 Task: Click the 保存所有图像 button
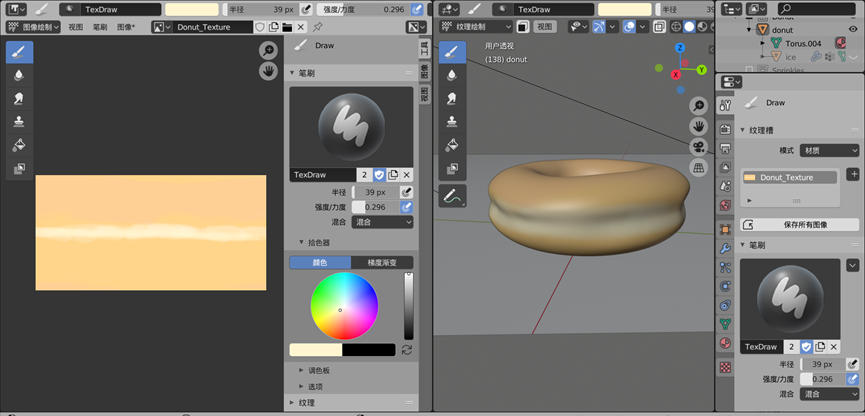(x=800, y=225)
